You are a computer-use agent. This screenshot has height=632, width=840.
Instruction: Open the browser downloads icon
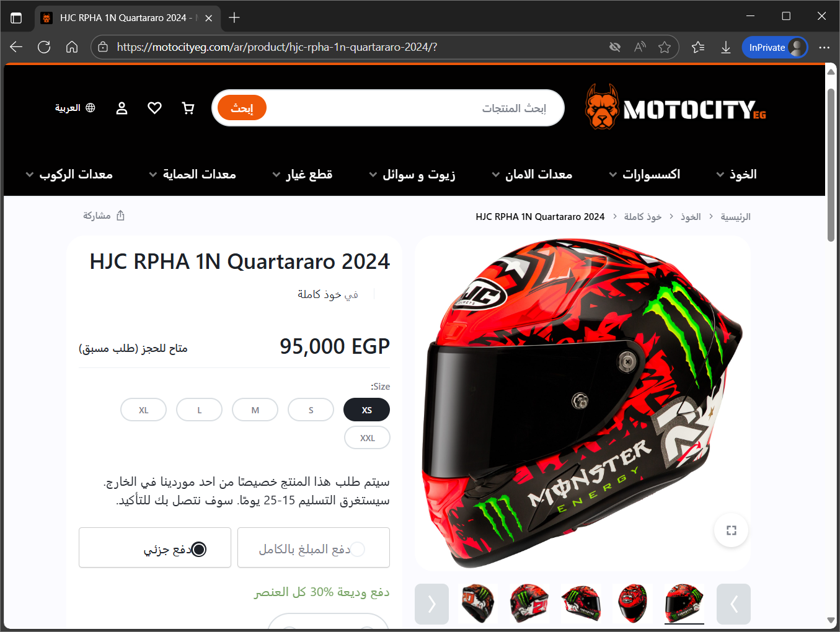(725, 47)
